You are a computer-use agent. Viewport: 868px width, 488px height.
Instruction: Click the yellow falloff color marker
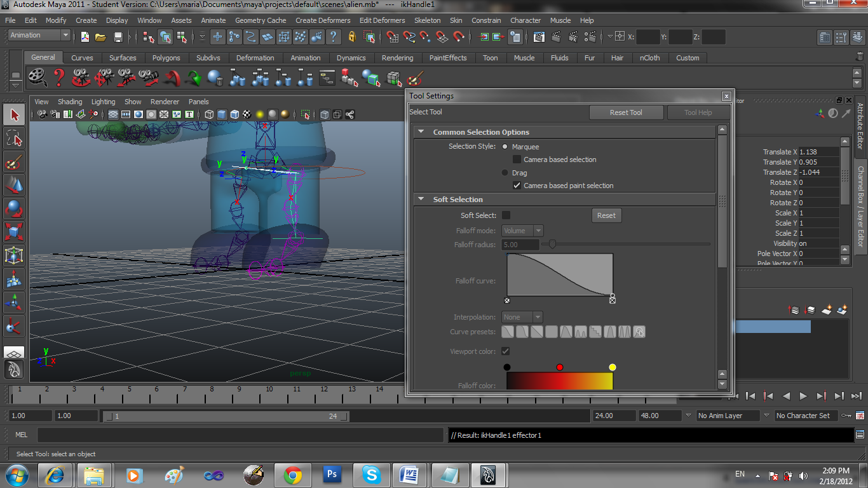pos(613,367)
